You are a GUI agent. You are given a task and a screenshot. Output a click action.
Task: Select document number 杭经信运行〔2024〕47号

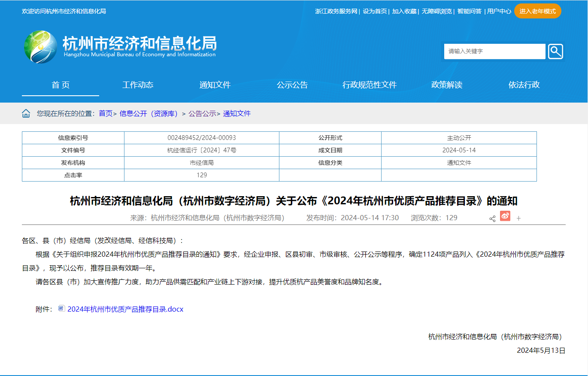(x=202, y=150)
